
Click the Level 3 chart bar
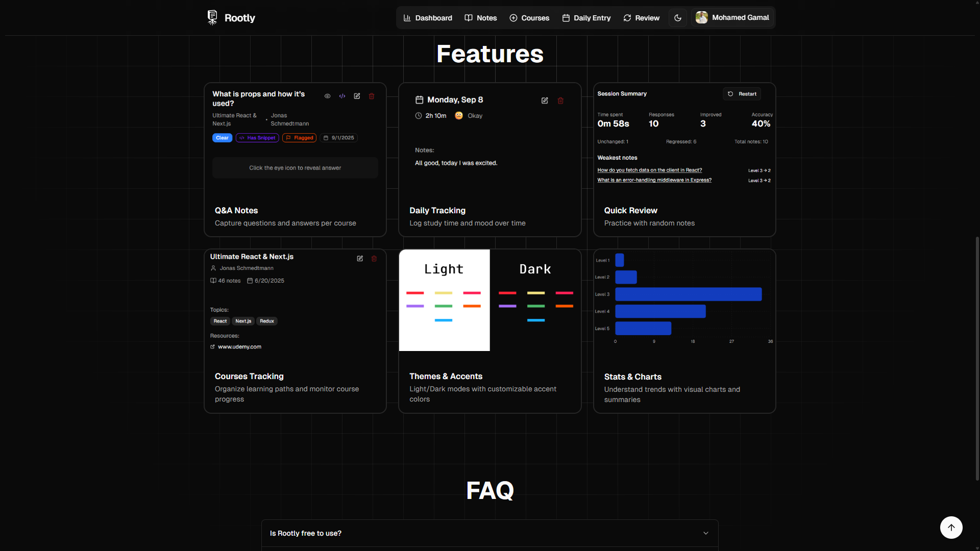[x=688, y=294]
